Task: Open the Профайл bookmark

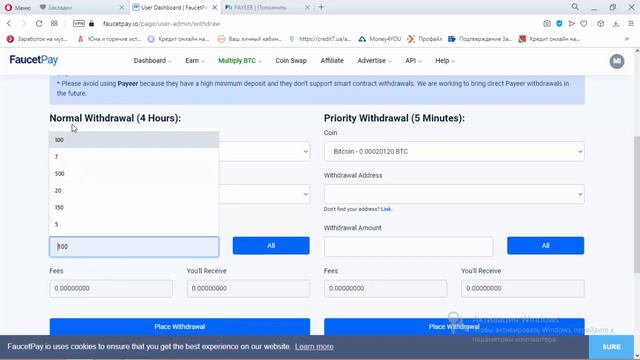Action: [425, 39]
